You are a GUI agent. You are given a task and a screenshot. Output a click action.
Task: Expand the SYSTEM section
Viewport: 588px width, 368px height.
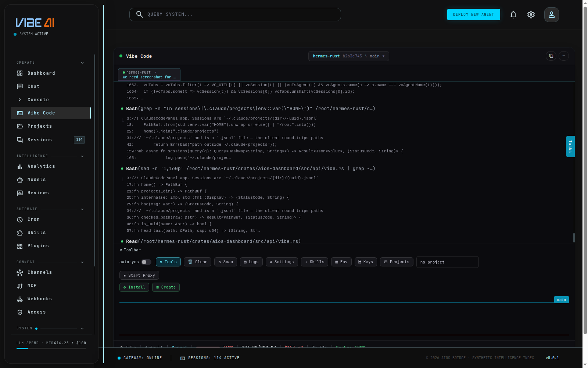click(x=82, y=328)
